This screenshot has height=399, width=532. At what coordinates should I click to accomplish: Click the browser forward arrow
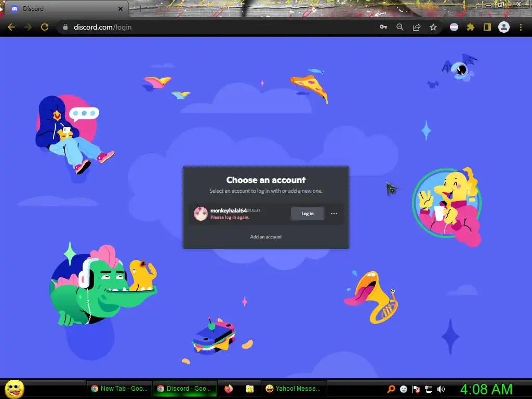point(28,27)
